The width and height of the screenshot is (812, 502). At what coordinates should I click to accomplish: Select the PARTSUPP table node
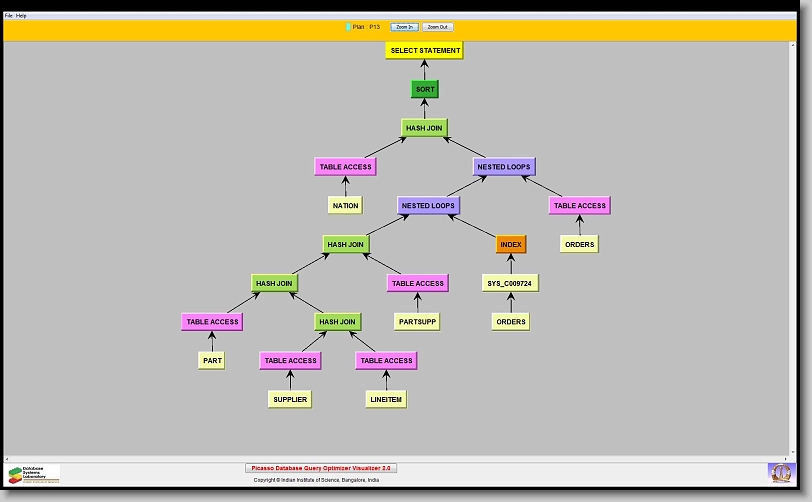417,322
